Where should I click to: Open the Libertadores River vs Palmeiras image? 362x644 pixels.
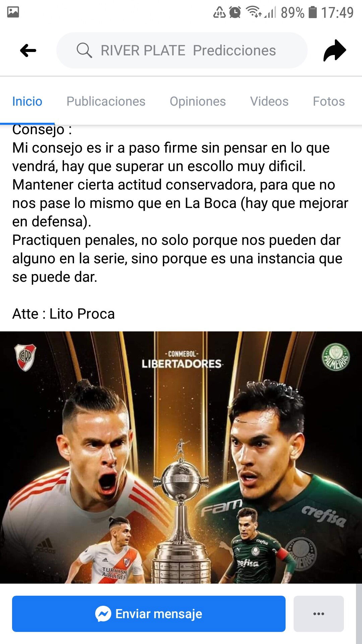tap(181, 457)
